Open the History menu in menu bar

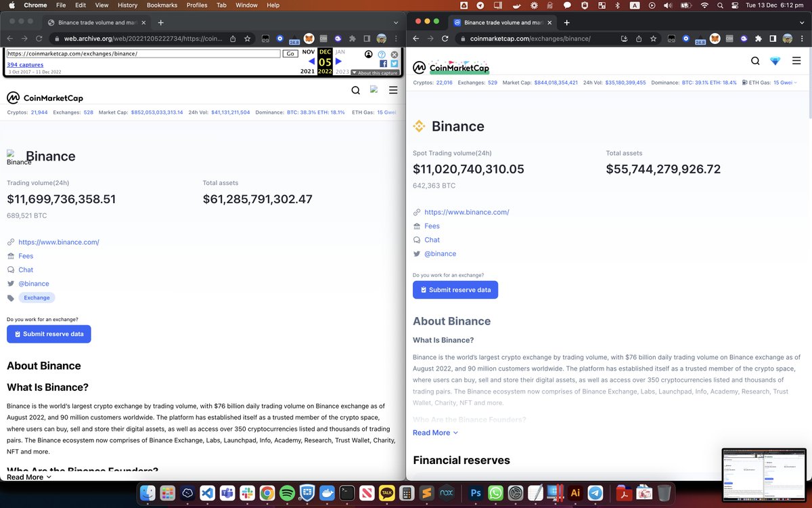tap(127, 5)
